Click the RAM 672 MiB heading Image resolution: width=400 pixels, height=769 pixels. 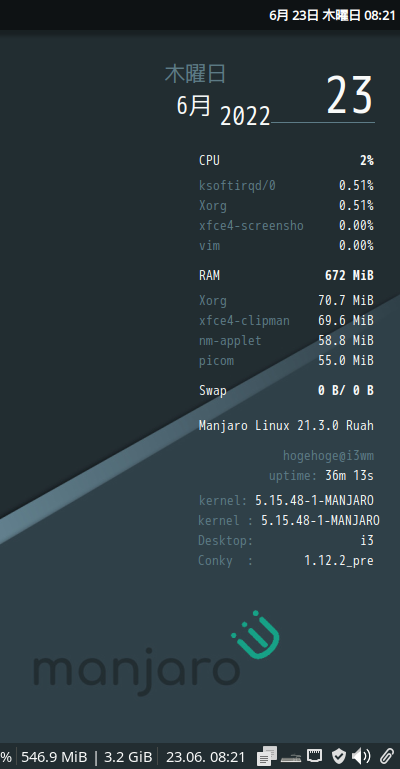tap(286, 276)
